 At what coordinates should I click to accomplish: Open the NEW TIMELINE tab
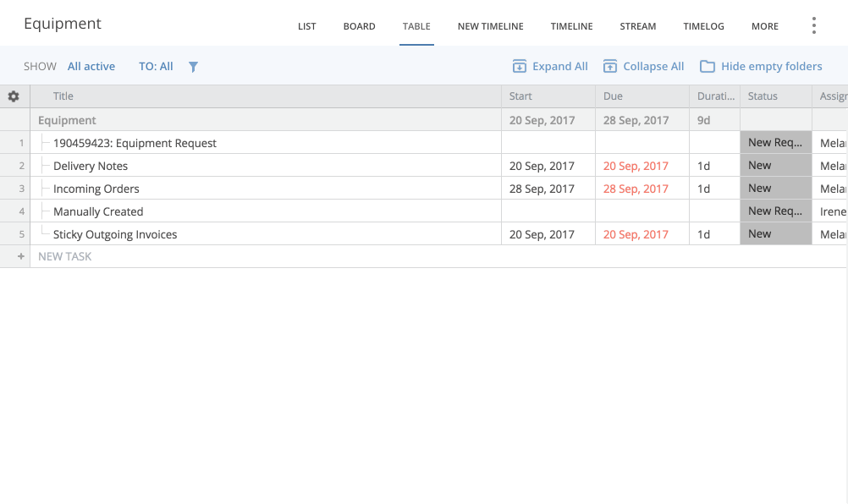[490, 26]
